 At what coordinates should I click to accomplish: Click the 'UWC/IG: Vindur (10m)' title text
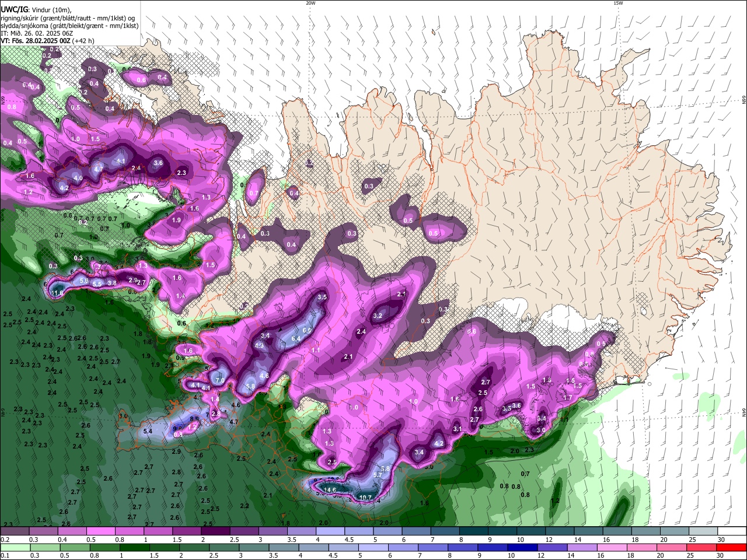[x=35, y=9]
